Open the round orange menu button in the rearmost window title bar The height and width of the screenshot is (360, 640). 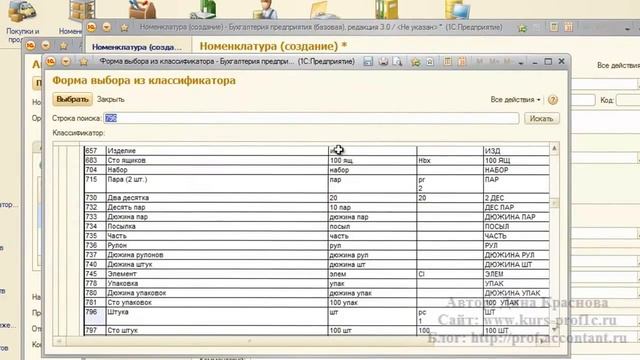(46, 45)
